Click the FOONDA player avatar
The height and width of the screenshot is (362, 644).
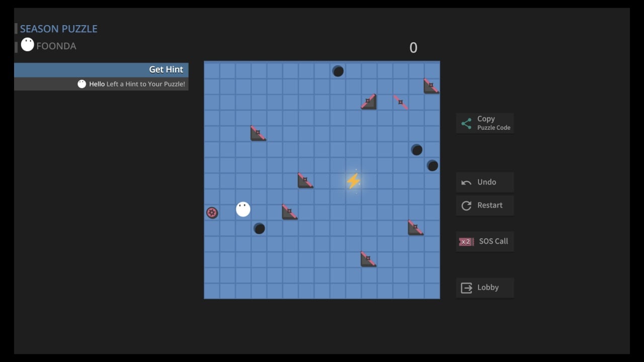(x=28, y=45)
